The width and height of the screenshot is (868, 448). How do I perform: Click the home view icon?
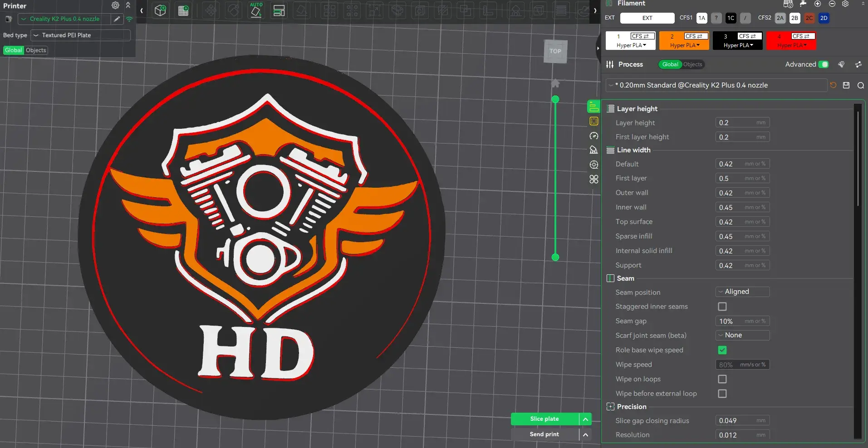pos(555,83)
